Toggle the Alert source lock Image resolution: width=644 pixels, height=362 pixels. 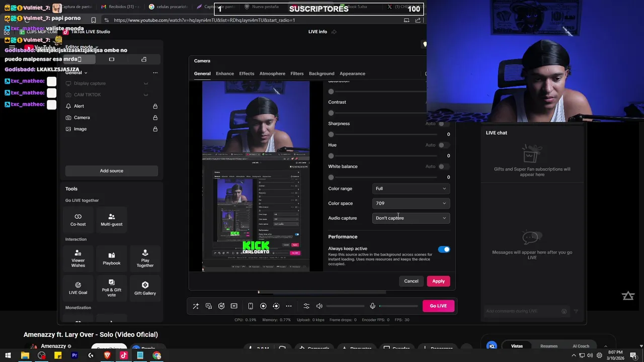(x=155, y=106)
